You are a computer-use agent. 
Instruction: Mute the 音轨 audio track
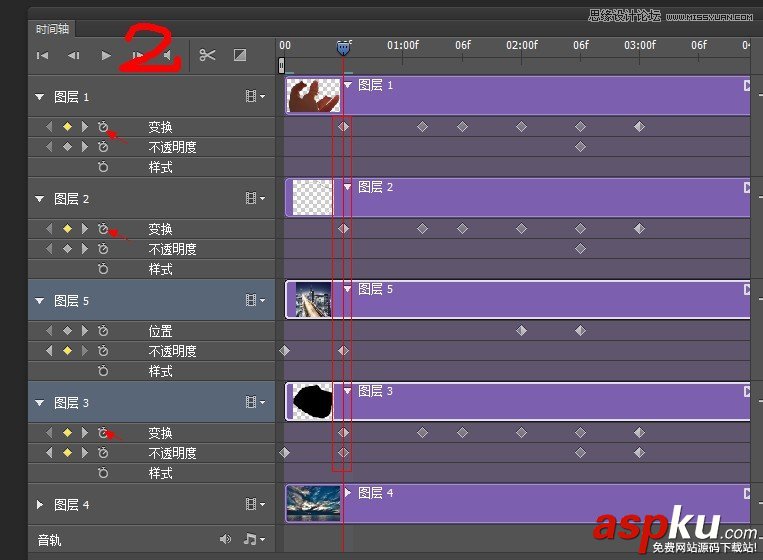(x=225, y=539)
